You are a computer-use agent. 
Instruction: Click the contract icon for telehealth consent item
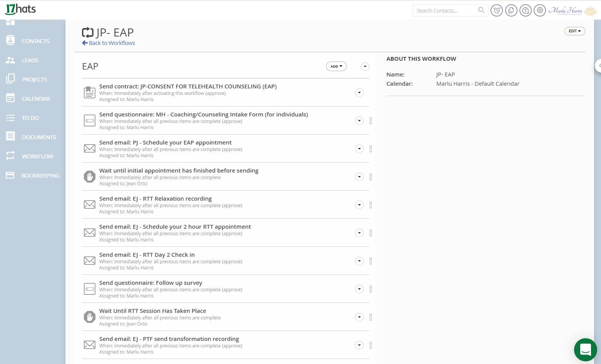[90, 92]
